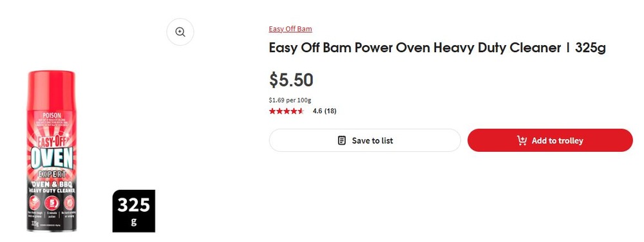Click the OVEN logo on the can

coord(52,158)
